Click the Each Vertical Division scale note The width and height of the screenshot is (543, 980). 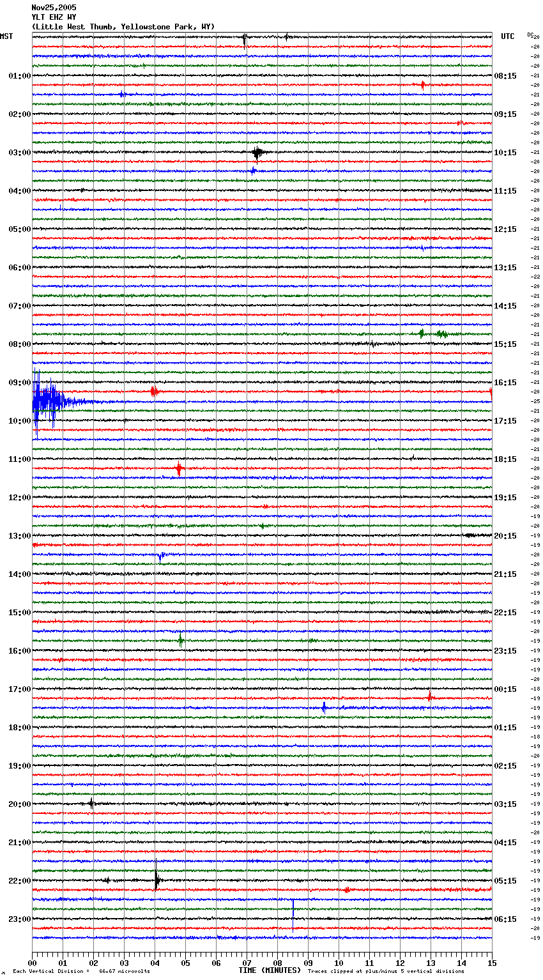click(81, 971)
